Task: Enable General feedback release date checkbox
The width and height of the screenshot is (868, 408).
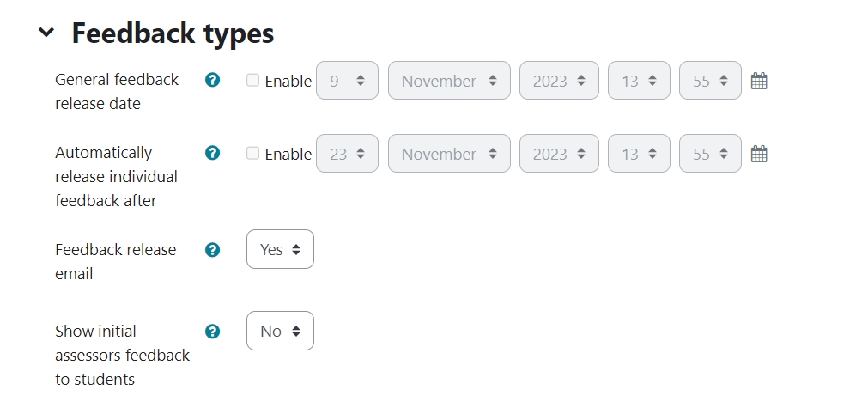Action: click(253, 80)
